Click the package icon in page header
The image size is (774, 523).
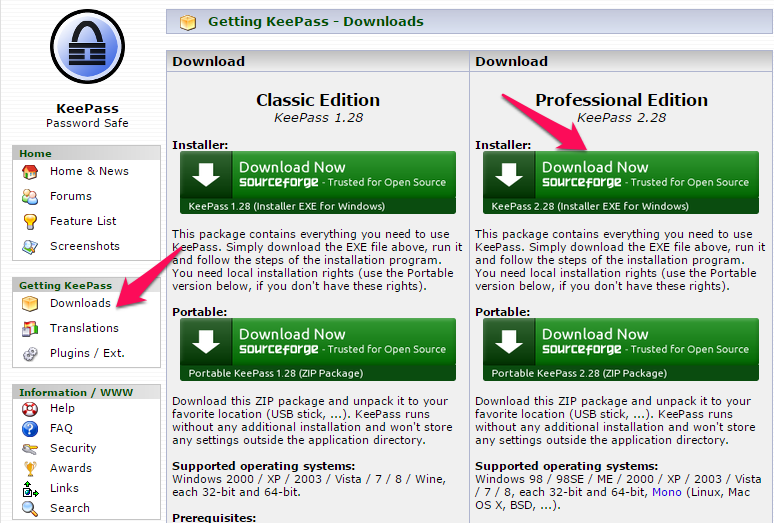coord(188,22)
